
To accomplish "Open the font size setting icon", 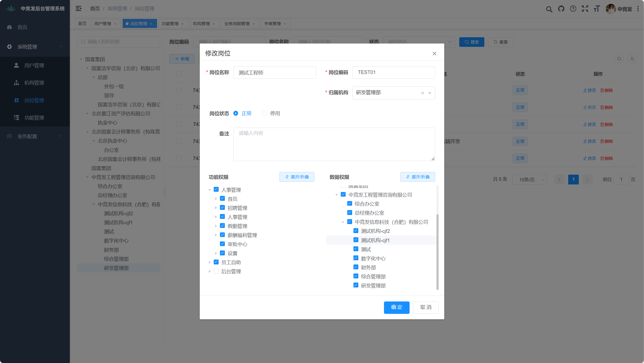I will tap(597, 9).
